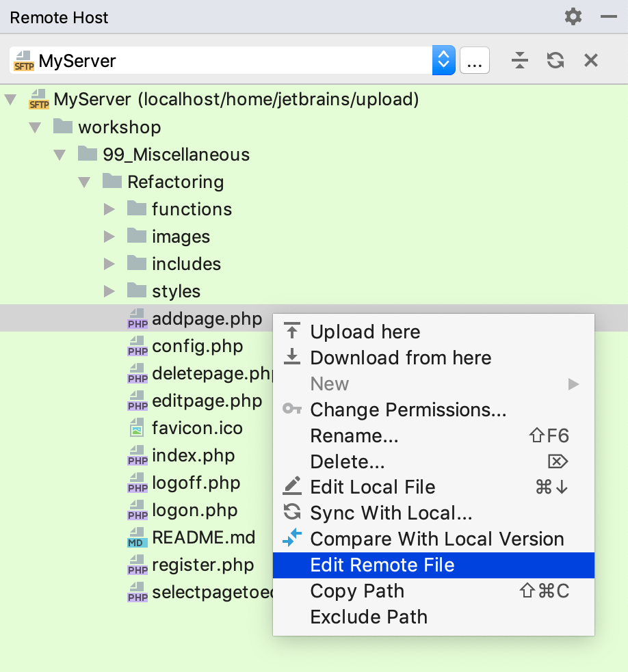Click the workshop folder icon
The width and height of the screenshot is (628, 672).
[63, 126]
